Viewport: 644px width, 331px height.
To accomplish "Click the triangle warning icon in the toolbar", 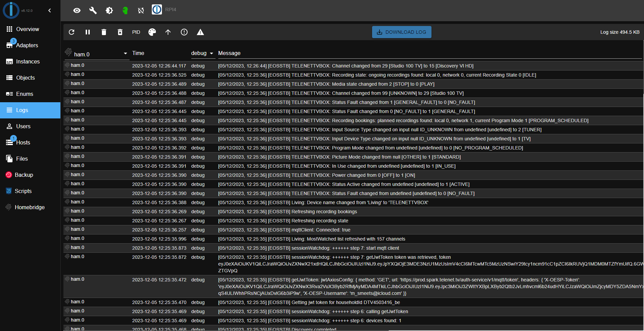I will [200, 32].
